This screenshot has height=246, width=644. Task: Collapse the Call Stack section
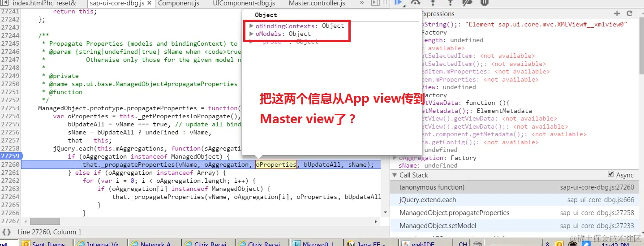coord(395,175)
